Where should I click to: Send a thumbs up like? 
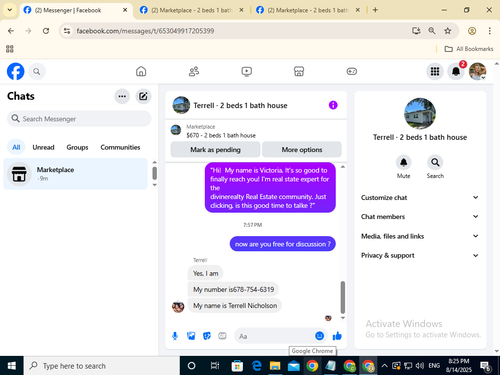[337, 336]
